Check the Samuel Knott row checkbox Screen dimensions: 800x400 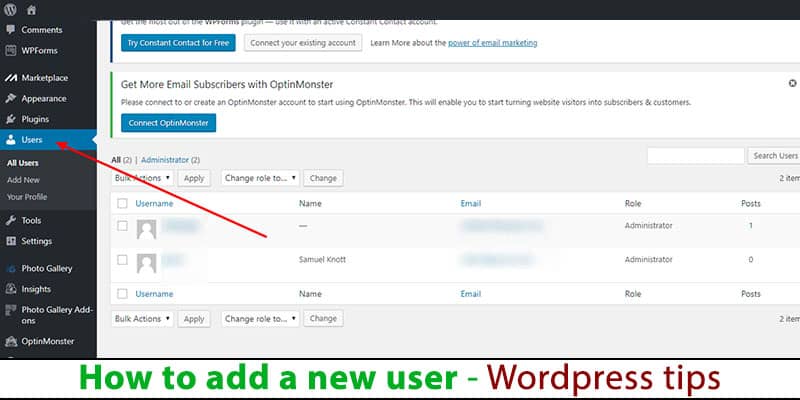coord(122,260)
